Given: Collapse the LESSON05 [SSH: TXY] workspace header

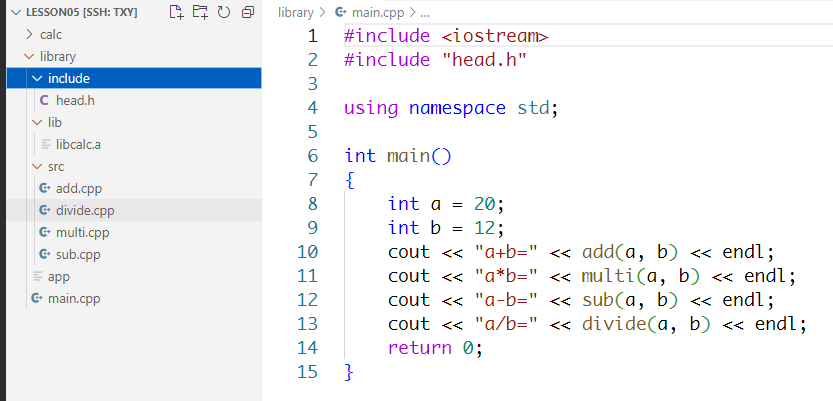Looking at the screenshot, I should [x=74, y=12].
